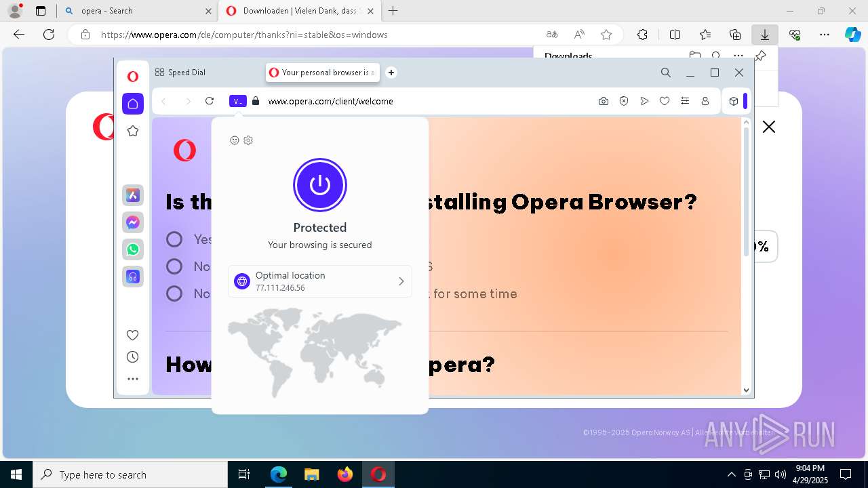Click the Opera logo menu in sidebar
The image size is (868, 488).
point(133,77)
